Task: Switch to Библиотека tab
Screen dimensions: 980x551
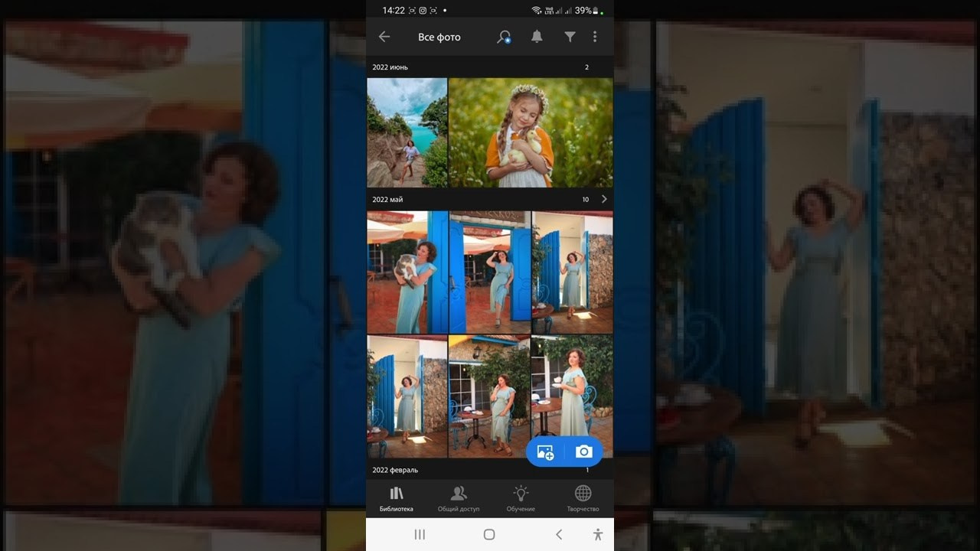Action: [397, 499]
